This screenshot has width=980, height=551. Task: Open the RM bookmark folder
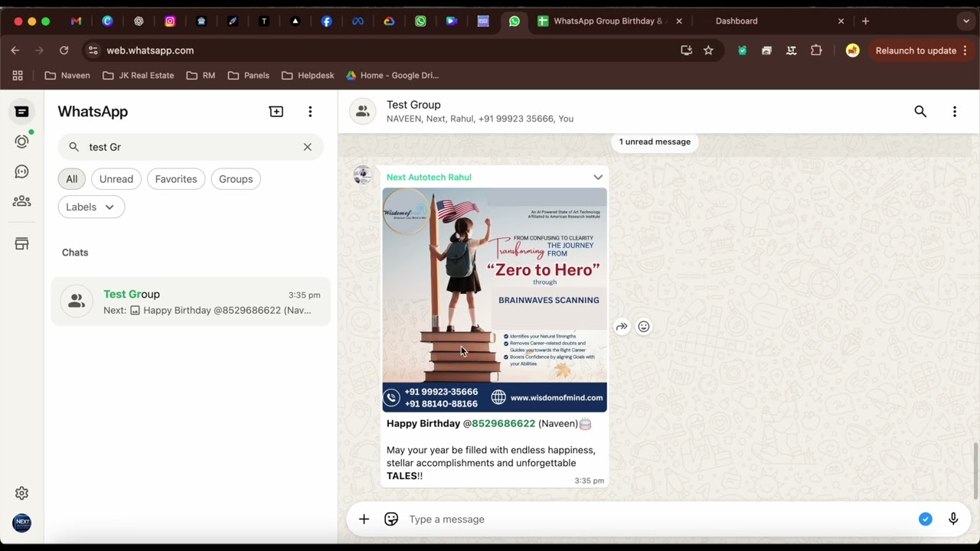(x=201, y=76)
